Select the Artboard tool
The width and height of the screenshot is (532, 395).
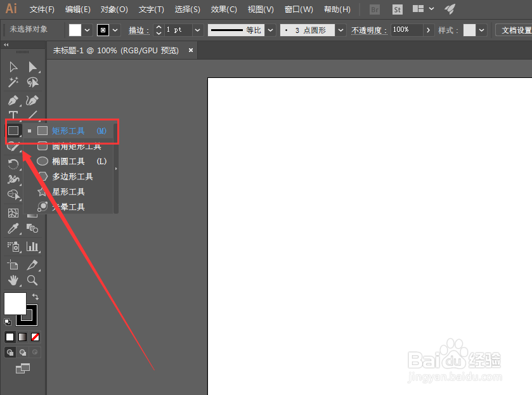[13, 264]
